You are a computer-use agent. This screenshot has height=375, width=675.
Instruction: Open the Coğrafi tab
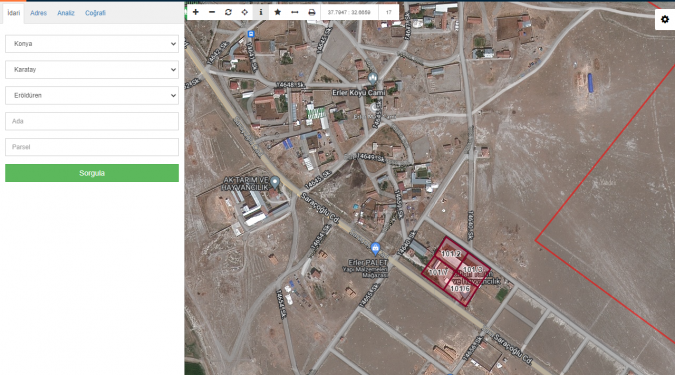click(95, 13)
